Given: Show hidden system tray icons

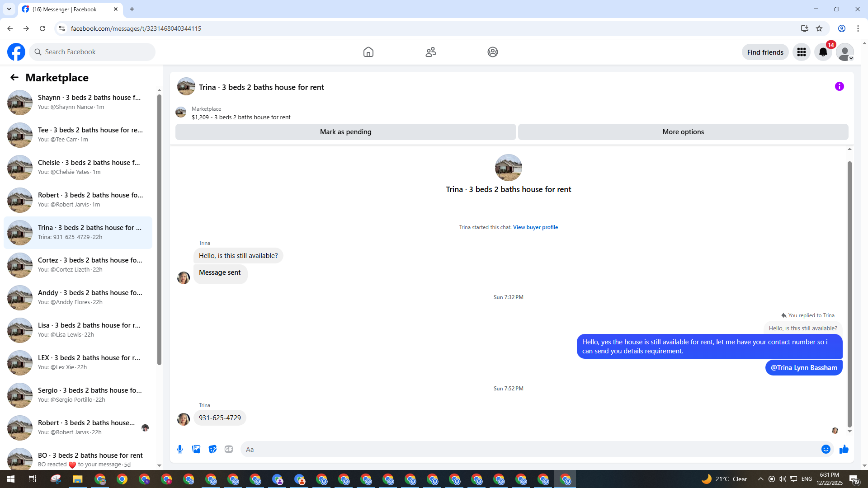Looking at the screenshot, I should [x=760, y=479].
